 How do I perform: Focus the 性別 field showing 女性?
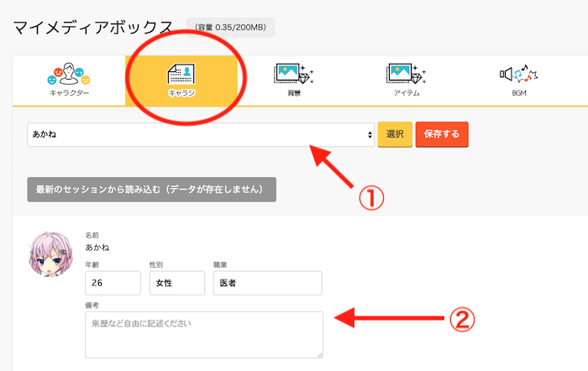176,283
